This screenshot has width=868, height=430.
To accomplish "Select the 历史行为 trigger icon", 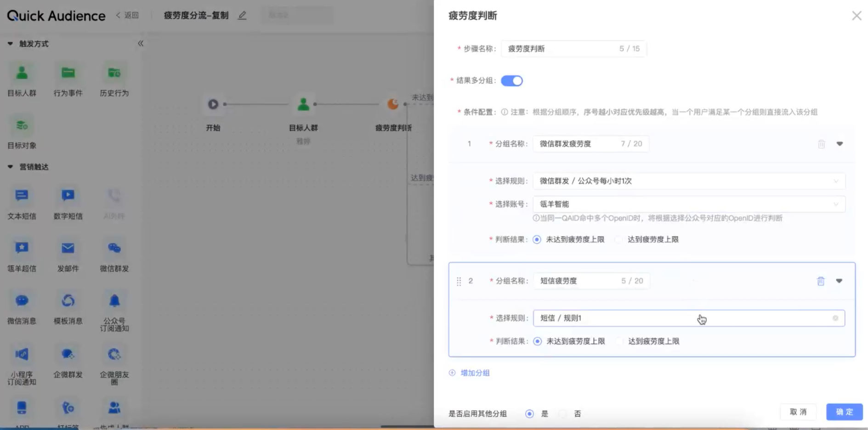I will coord(114,73).
